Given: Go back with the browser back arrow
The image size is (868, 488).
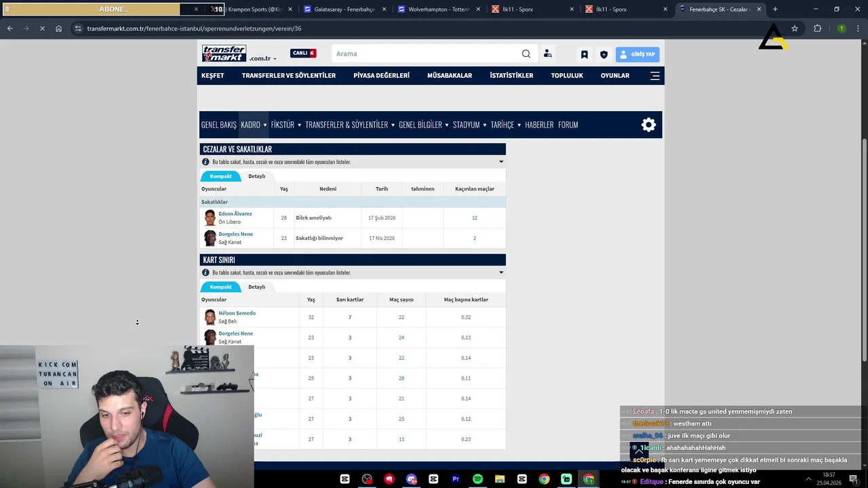Looking at the screenshot, I should point(9,28).
